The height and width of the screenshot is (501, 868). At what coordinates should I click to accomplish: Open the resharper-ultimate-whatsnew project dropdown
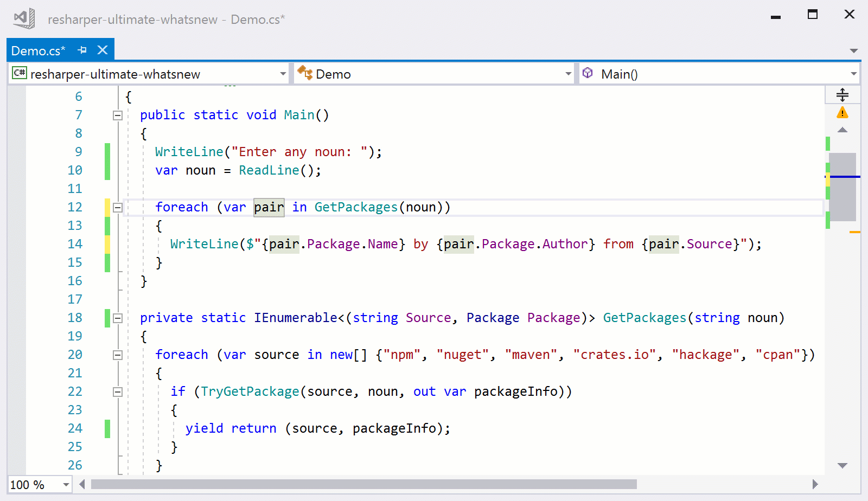coord(283,74)
